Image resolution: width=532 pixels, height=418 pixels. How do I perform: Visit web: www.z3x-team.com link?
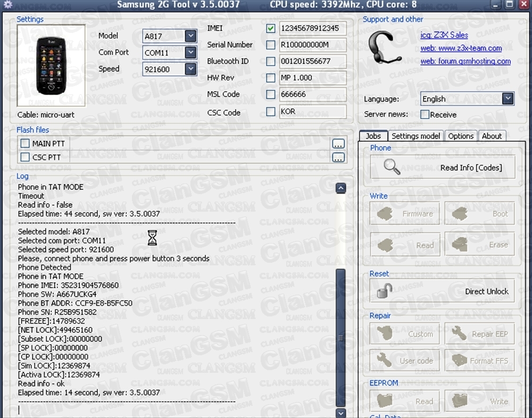pyautogui.click(x=461, y=48)
